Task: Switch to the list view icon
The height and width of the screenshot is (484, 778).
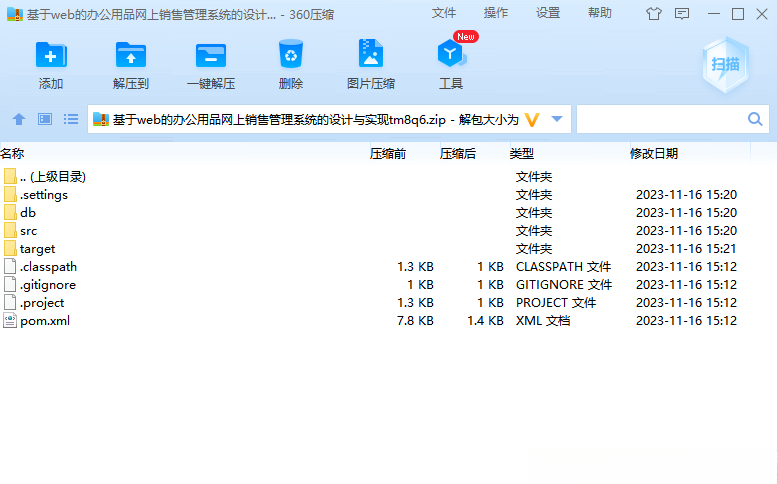Action: 70,119
